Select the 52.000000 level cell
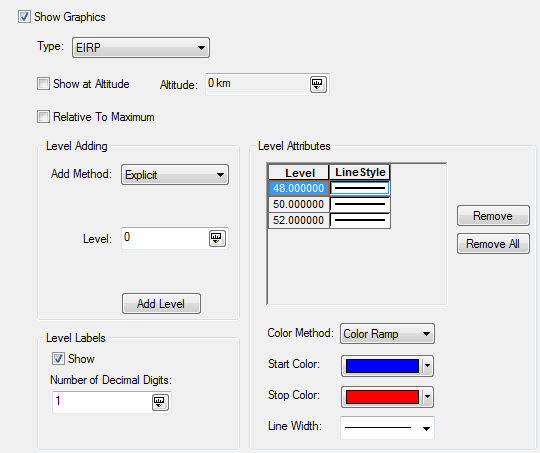 point(299,220)
